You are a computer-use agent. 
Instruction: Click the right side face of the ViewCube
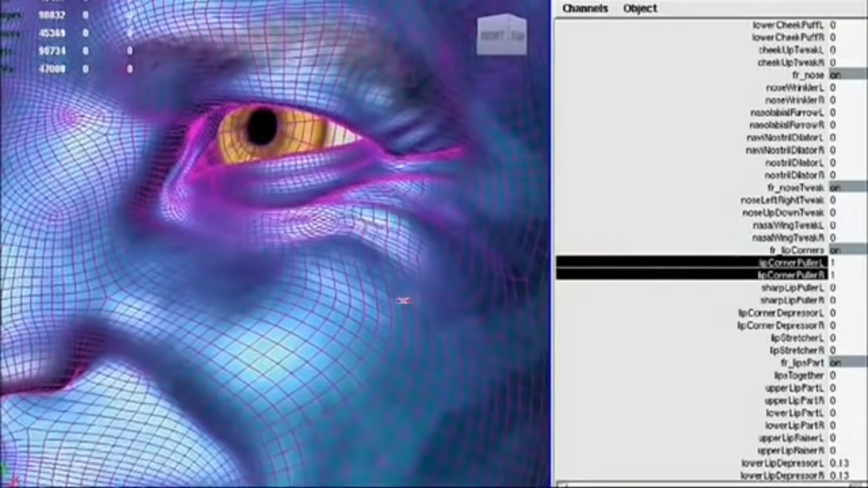click(x=517, y=37)
